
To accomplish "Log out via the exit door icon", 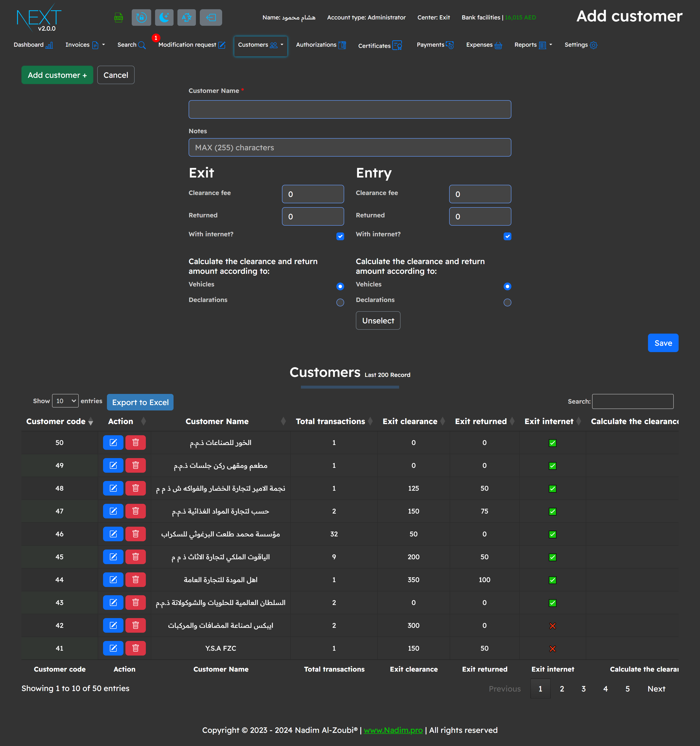I will (x=211, y=17).
